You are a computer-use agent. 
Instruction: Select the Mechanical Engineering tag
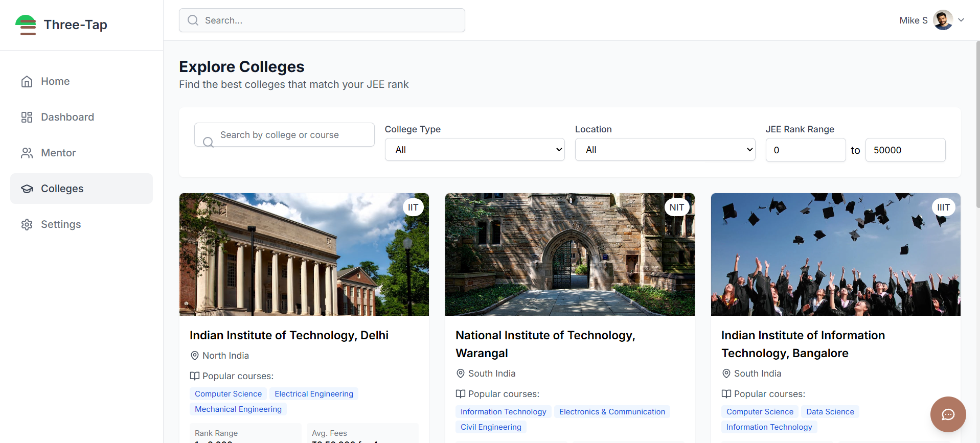[238, 409]
